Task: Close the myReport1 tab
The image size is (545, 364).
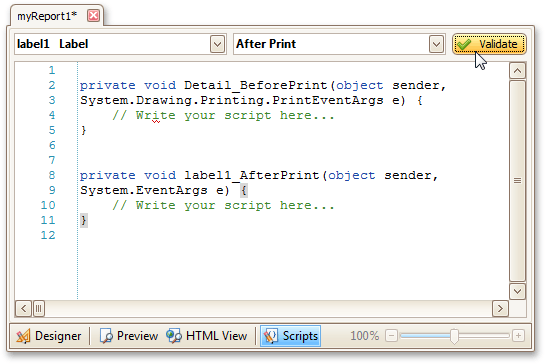Action: coord(93,16)
